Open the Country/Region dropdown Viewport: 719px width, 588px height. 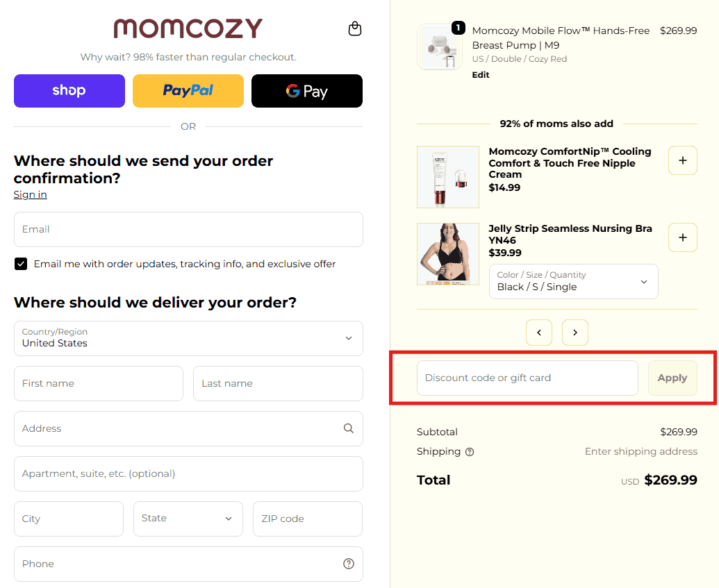click(188, 338)
